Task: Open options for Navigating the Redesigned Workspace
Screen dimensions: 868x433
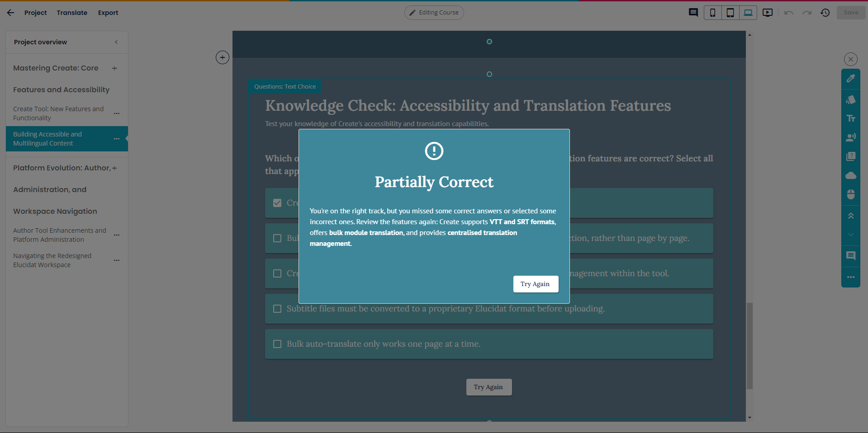Action: 117,260
